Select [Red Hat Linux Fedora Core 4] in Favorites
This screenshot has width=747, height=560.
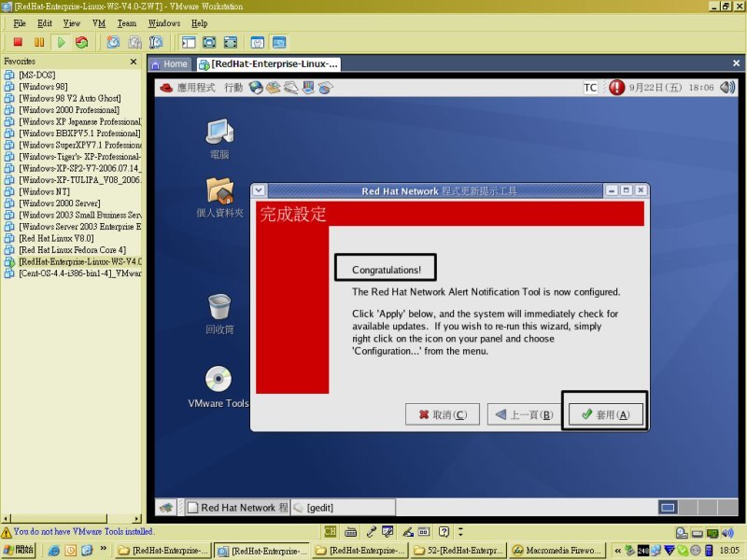coord(73,250)
